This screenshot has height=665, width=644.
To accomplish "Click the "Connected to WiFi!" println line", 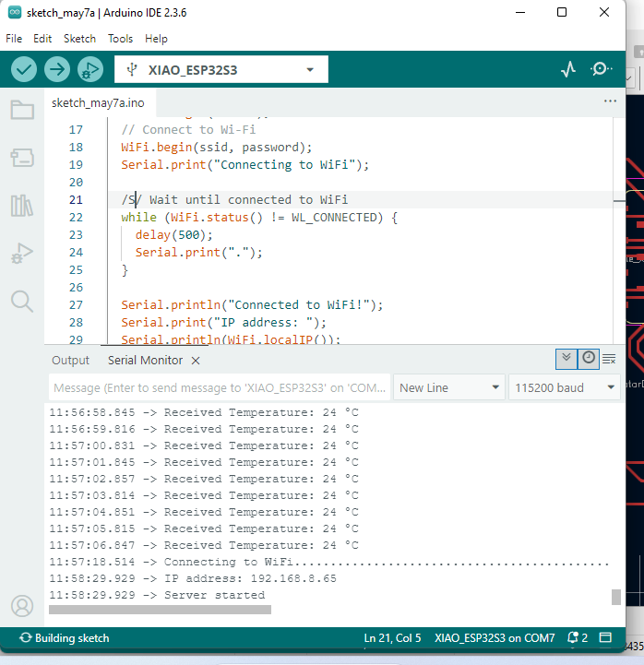I will point(252,304).
